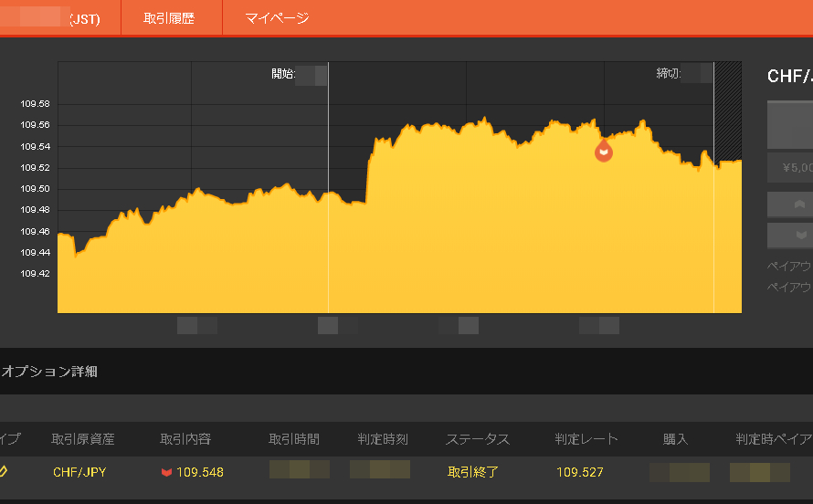Click the down-arrow LOW button
813x504 pixels.
(x=790, y=236)
